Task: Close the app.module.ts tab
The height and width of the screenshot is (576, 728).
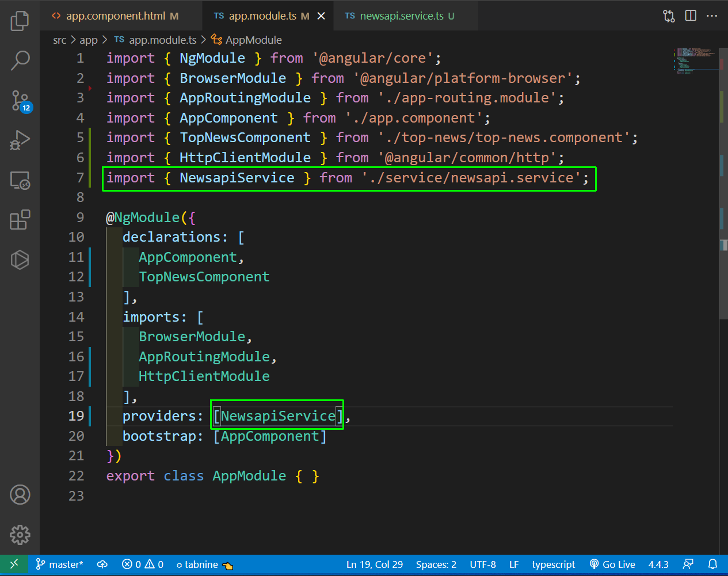Action: coord(321,16)
